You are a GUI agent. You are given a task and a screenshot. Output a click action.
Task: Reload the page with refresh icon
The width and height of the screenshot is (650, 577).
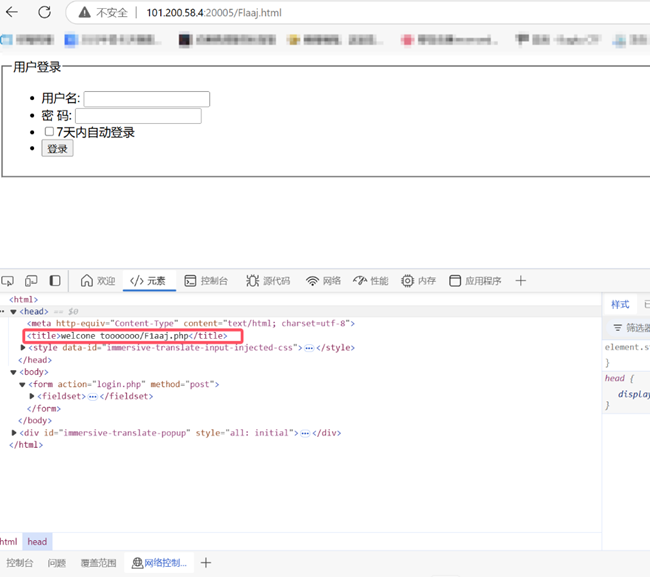[45, 13]
